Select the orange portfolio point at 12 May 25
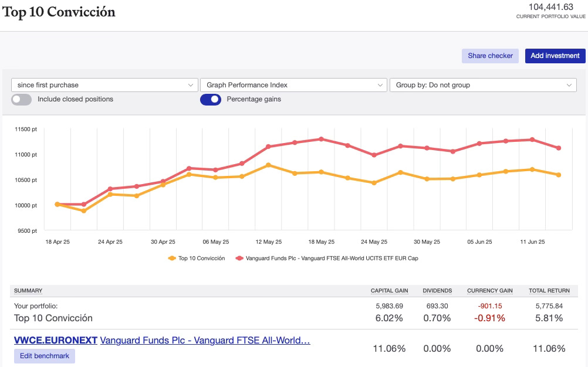The height and width of the screenshot is (367, 588). (269, 165)
